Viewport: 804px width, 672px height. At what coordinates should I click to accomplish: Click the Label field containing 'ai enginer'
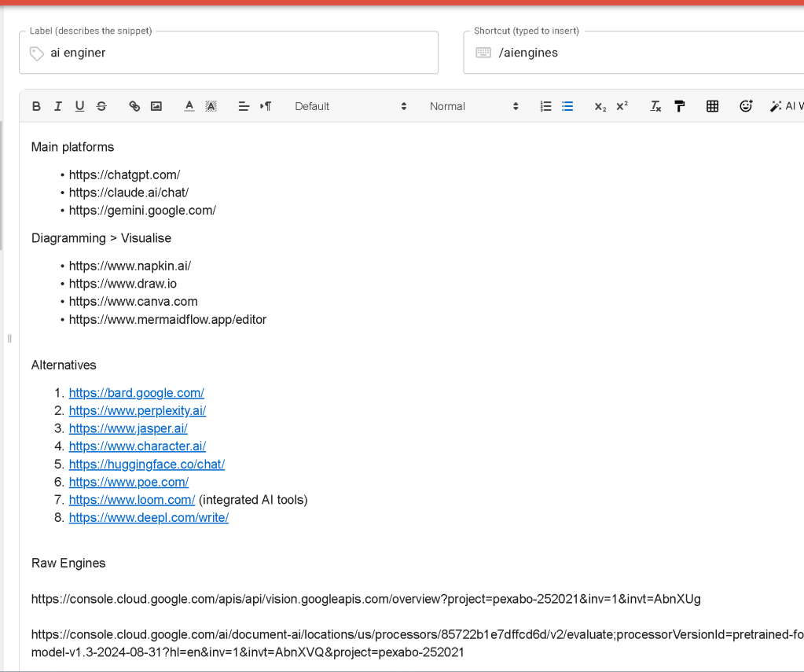(x=229, y=53)
